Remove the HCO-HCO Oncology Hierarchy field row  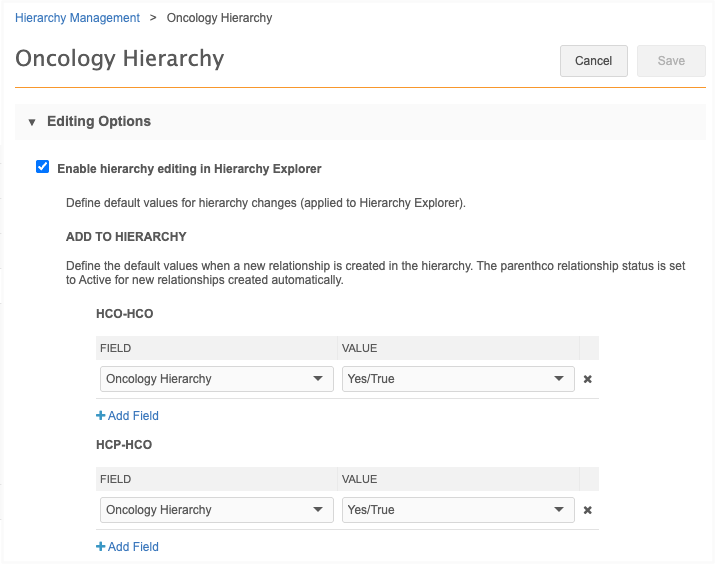(x=588, y=380)
